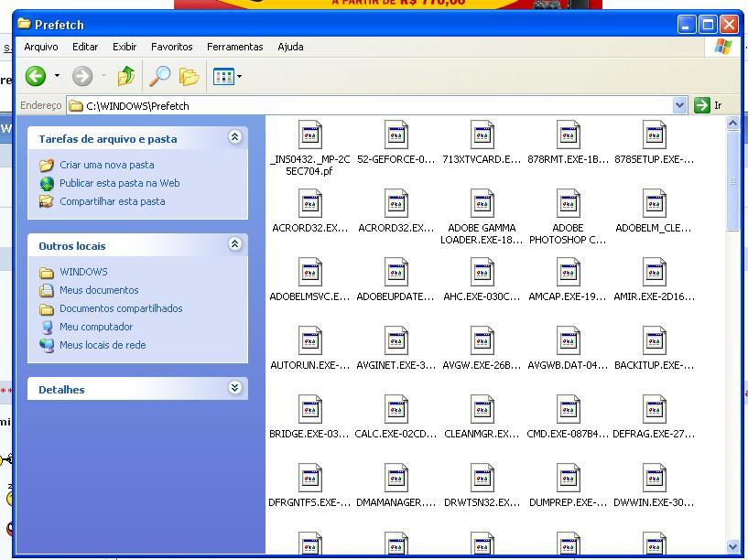The width and height of the screenshot is (748, 560).
Task: Select the AVGWB.DAT-04... file icon
Action: [x=569, y=340]
